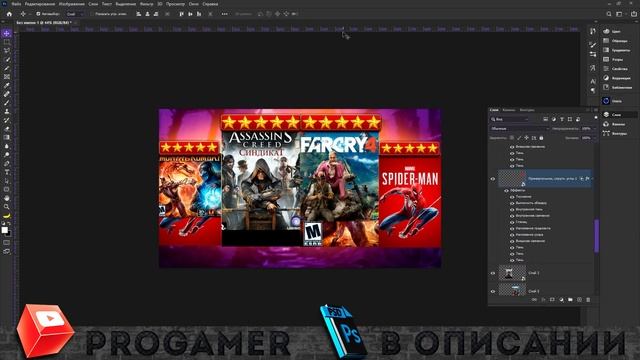Screen dimensions: 640x360
Task: Select the Clone Stamp tool
Action: (x=7, y=111)
